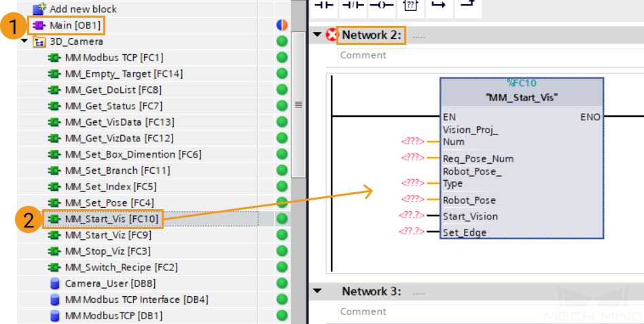Collapse Network 3

(317, 291)
